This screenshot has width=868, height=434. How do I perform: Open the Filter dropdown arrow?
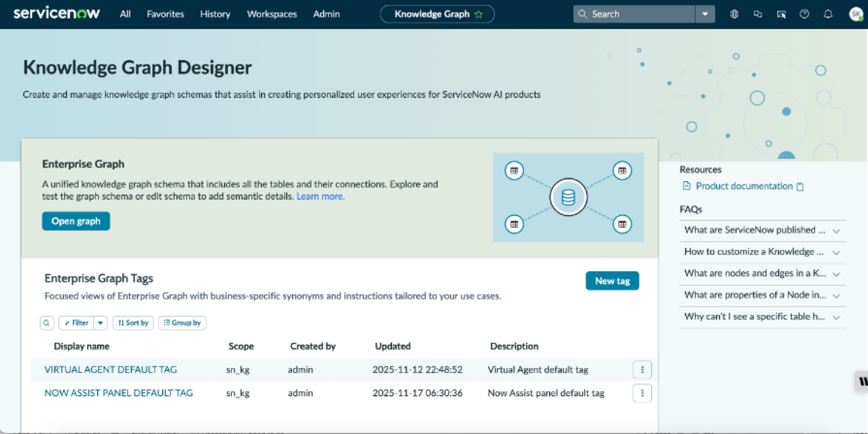(x=100, y=323)
